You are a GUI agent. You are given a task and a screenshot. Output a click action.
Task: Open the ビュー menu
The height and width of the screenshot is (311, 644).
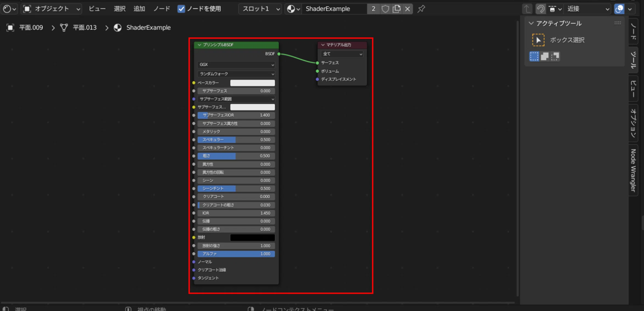click(97, 9)
